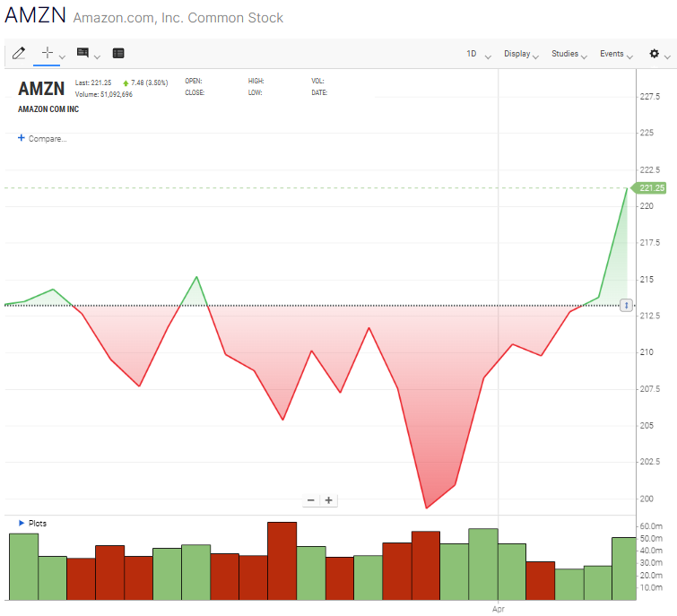Viewport: 677px width, 616px height.
Task: Open the chart annotation comment tool
Action: pos(83,54)
